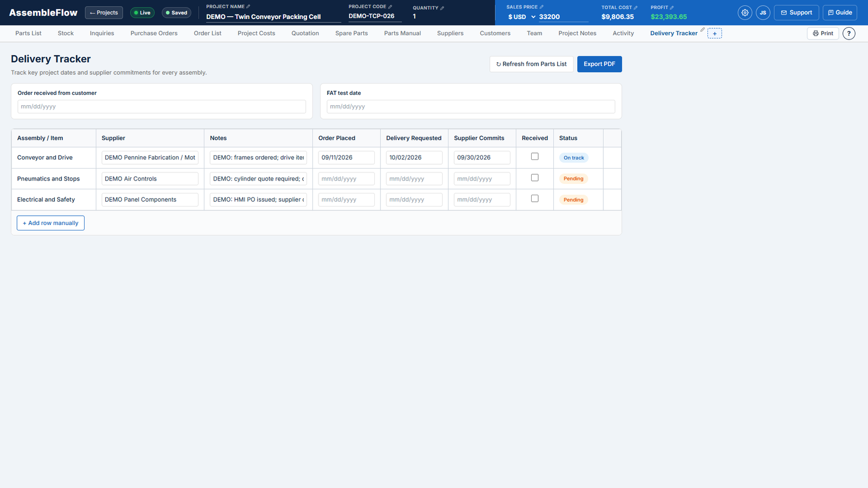The image size is (868, 488).
Task: Open Support from the header
Action: pos(796,12)
